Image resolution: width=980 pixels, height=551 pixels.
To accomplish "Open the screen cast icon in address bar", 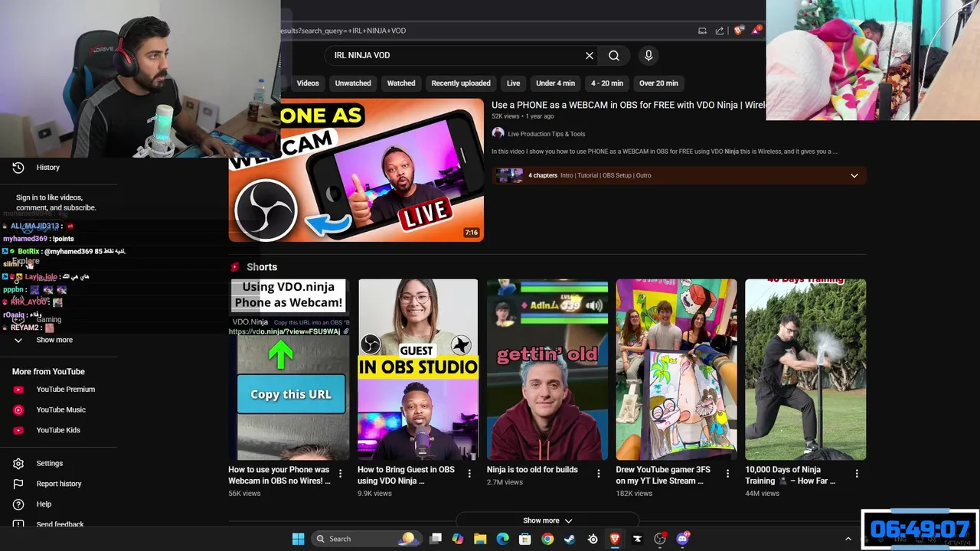I will pos(702,31).
